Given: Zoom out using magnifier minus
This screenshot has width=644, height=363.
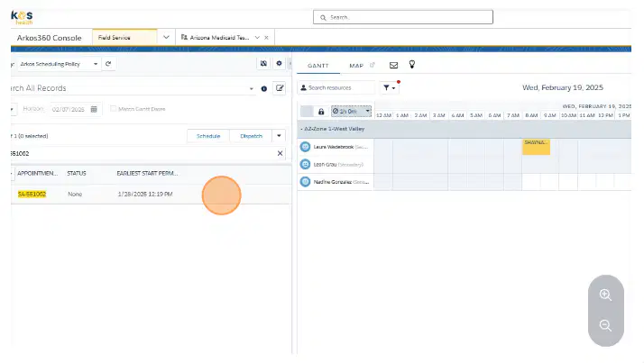Looking at the screenshot, I should [x=605, y=326].
